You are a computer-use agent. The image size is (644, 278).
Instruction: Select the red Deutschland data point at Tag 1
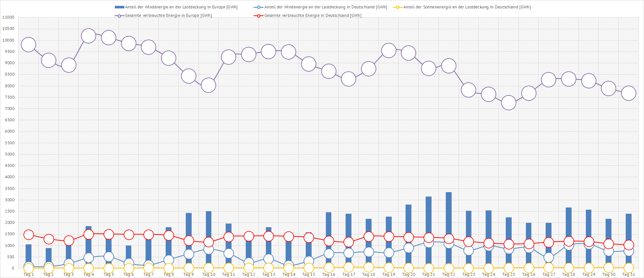[x=29, y=235]
